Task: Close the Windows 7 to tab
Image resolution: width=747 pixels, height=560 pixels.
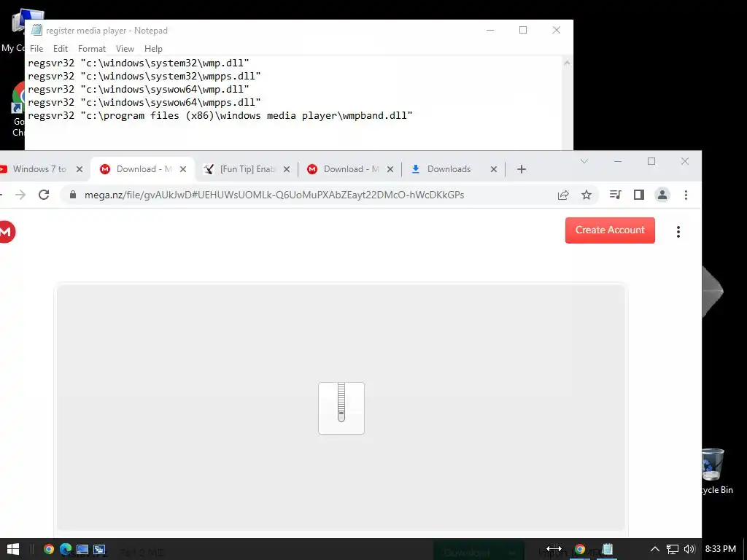Action: pyautogui.click(x=80, y=169)
